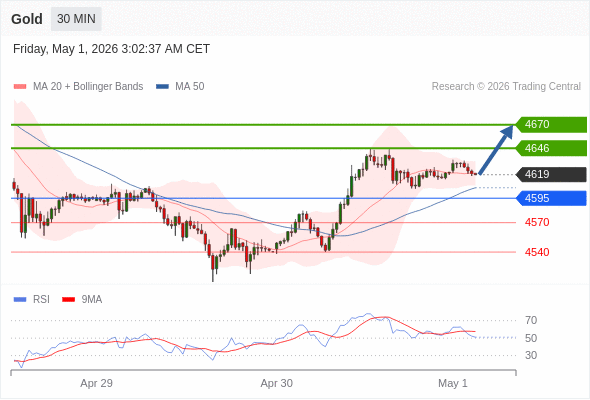
Task: Click the May 1 date axis label
Action: coord(453,383)
